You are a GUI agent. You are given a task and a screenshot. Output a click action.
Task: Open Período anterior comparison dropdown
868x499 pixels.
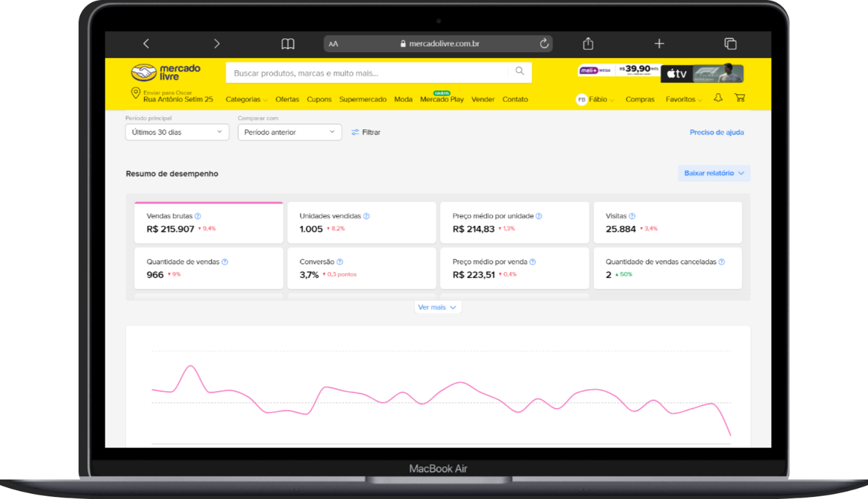pyautogui.click(x=290, y=132)
